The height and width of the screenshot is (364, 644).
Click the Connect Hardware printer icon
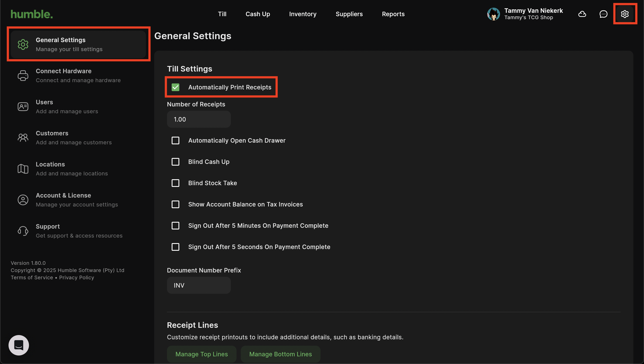point(23,76)
